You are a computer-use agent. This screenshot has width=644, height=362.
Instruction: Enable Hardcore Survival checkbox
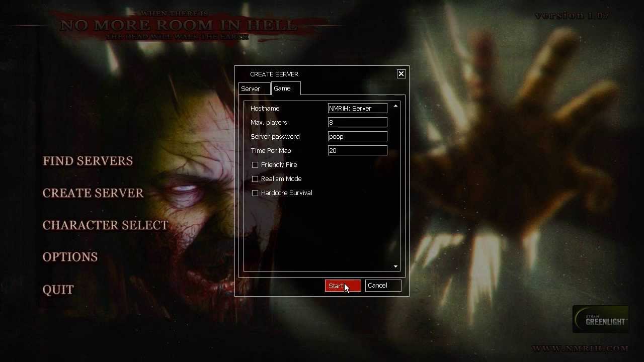[x=255, y=193]
